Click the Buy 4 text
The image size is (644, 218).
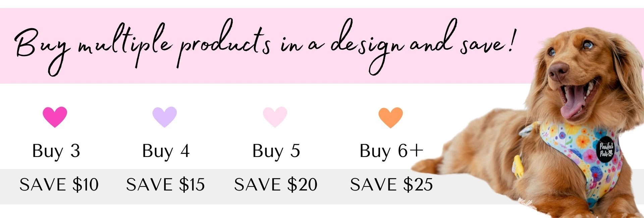click(x=166, y=151)
